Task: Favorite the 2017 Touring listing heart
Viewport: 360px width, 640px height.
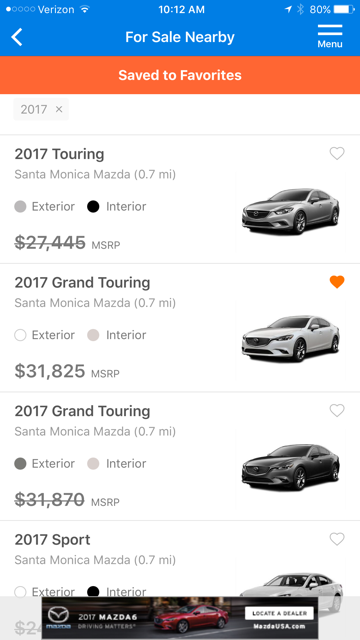Action: [x=337, y=153]
